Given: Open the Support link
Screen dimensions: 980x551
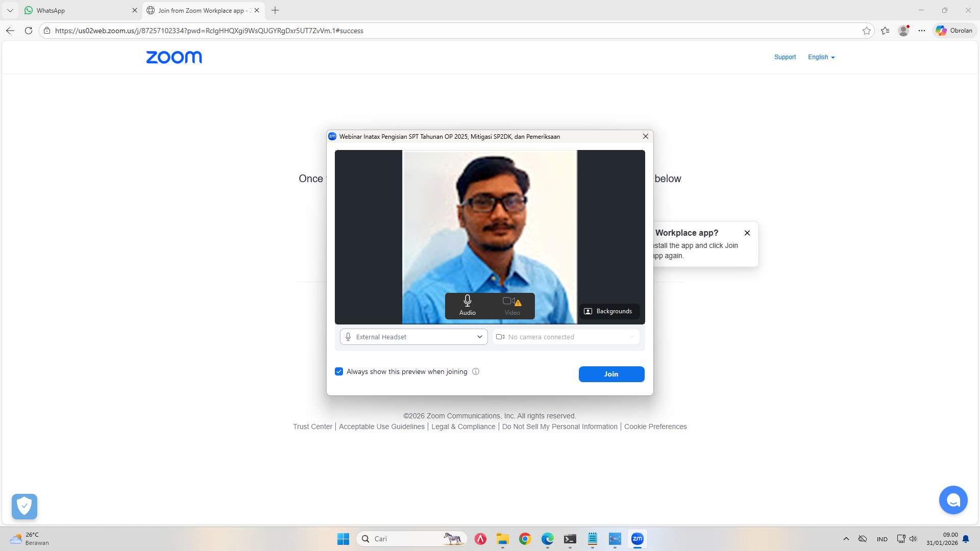Looking at the screenshot, I should pyautogui.click(x=785, y=57).
